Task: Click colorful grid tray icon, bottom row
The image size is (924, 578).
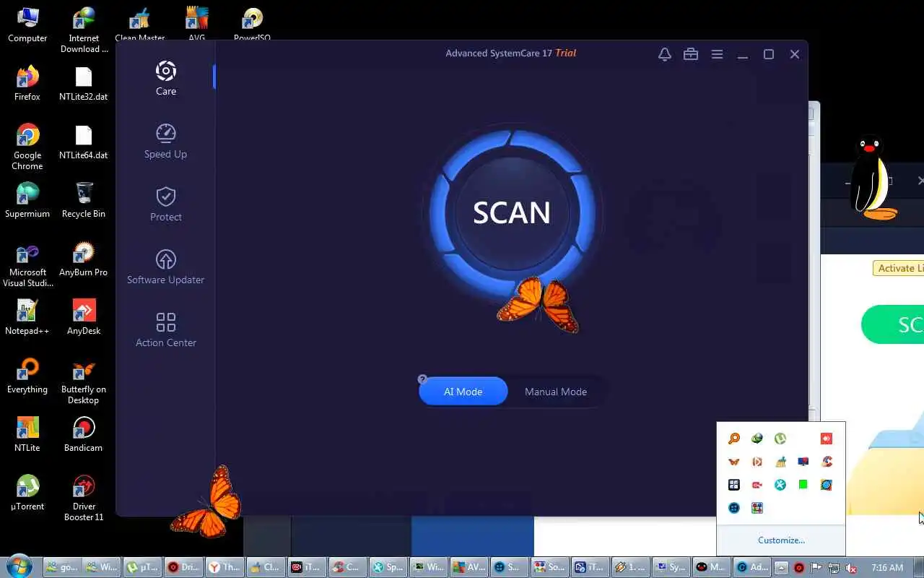Action: [757, 508]
